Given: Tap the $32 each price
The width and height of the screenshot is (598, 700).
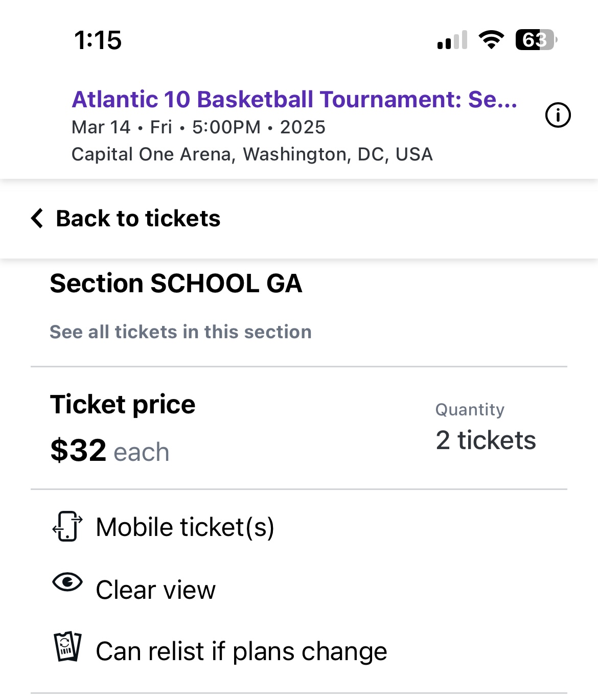Looking at the screenshot, I should click(x=110, y=451).
